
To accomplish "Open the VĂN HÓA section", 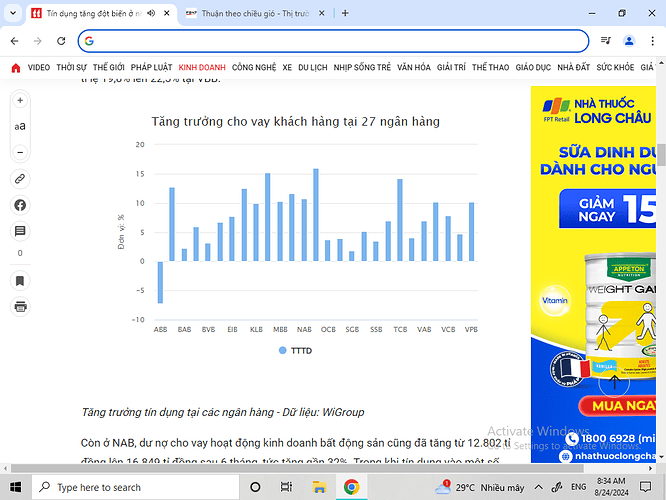I will [x=414, y=68].
